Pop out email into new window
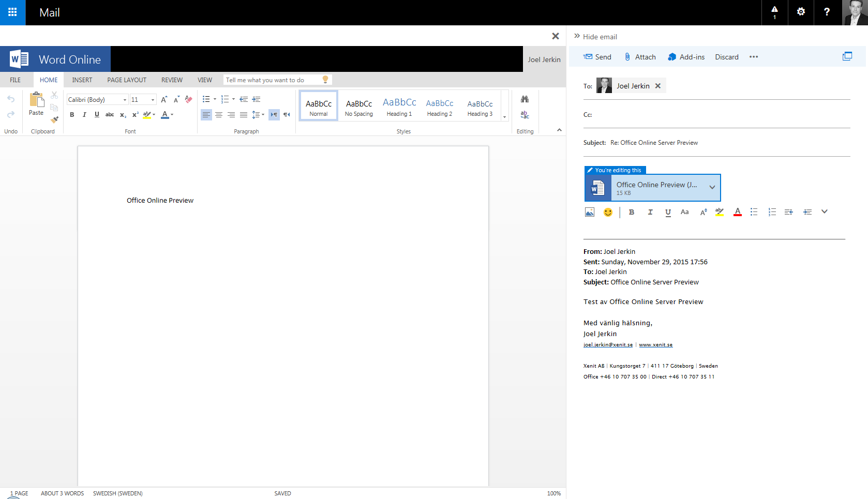868x499 pixels. pyautogui.click(x=847, y=56)
